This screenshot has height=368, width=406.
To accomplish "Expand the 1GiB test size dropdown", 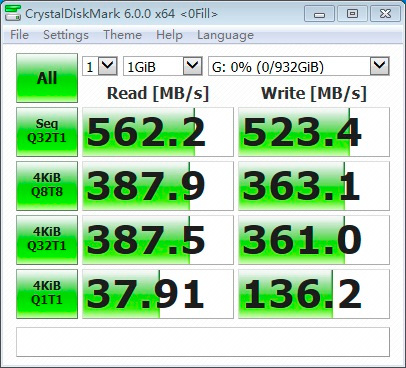I will [x=163, y=66].
